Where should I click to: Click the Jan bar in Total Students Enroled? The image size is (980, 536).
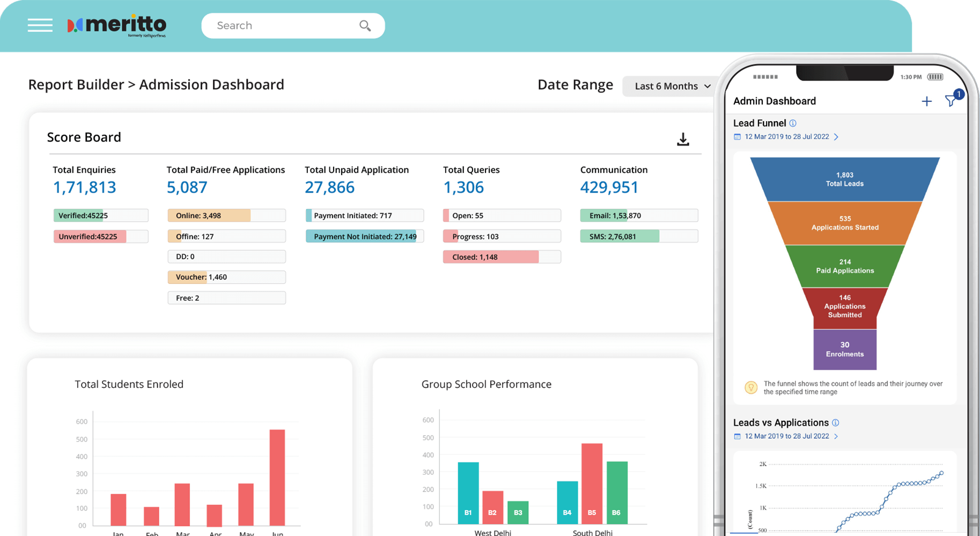tap(119, 510)
